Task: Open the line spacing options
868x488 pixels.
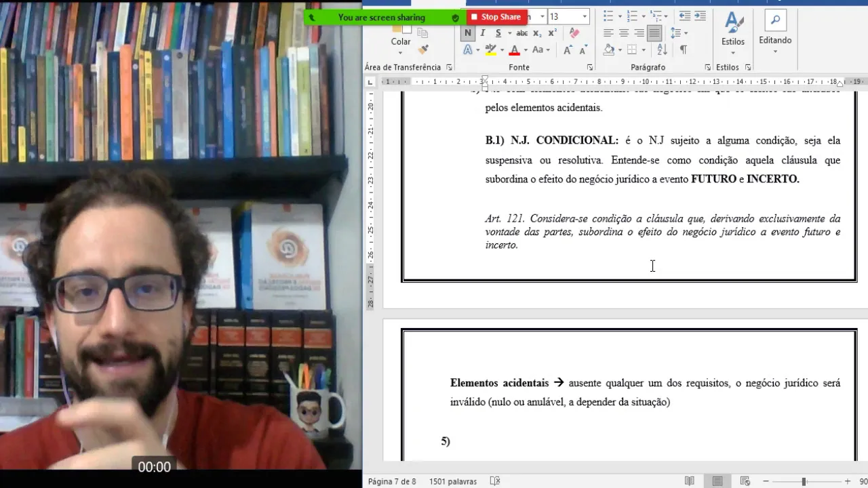Action: (678, 33)
